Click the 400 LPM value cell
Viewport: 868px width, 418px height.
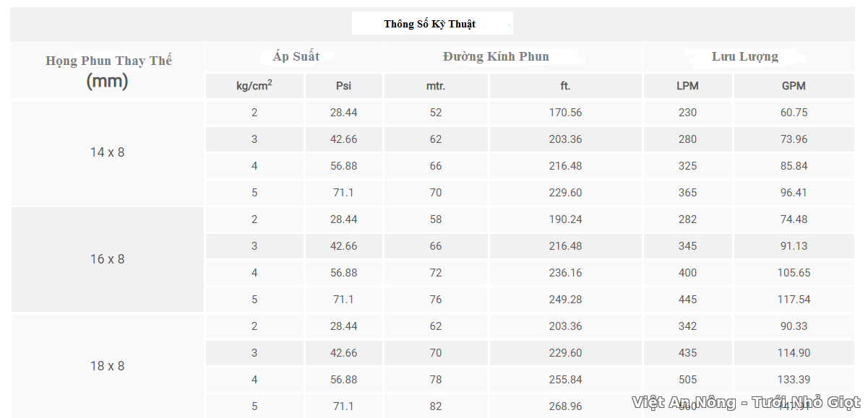(688, 273)
